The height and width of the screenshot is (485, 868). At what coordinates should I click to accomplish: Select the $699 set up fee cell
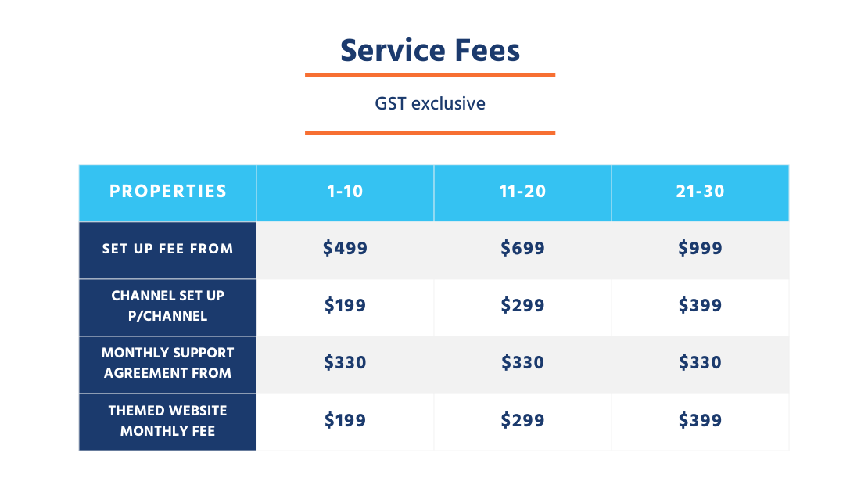pyautogui.click(x=522, y=249)
